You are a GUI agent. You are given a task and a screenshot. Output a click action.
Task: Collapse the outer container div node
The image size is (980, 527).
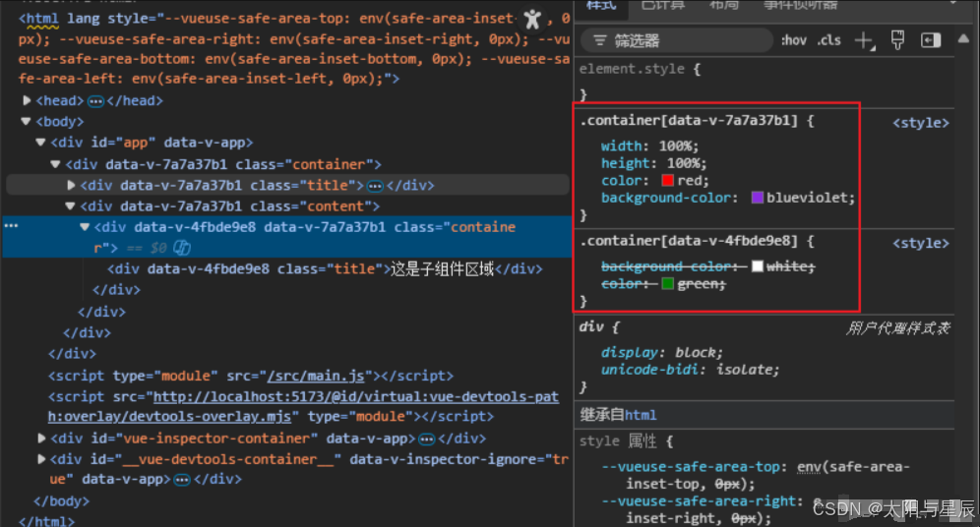pos(56,165)
